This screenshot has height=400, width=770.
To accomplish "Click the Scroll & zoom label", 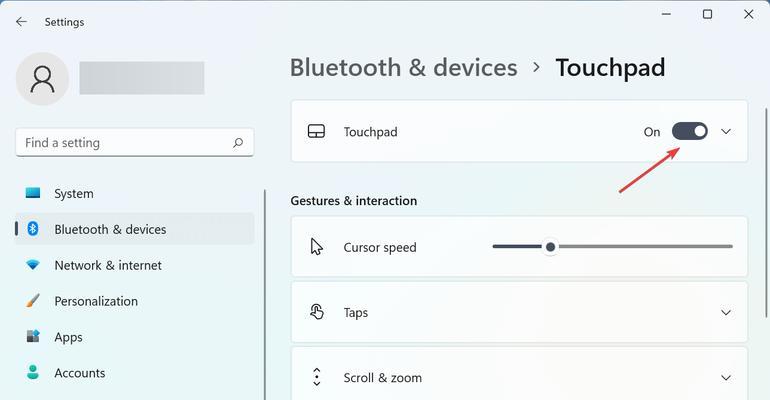I will click(x=383, y=377).
